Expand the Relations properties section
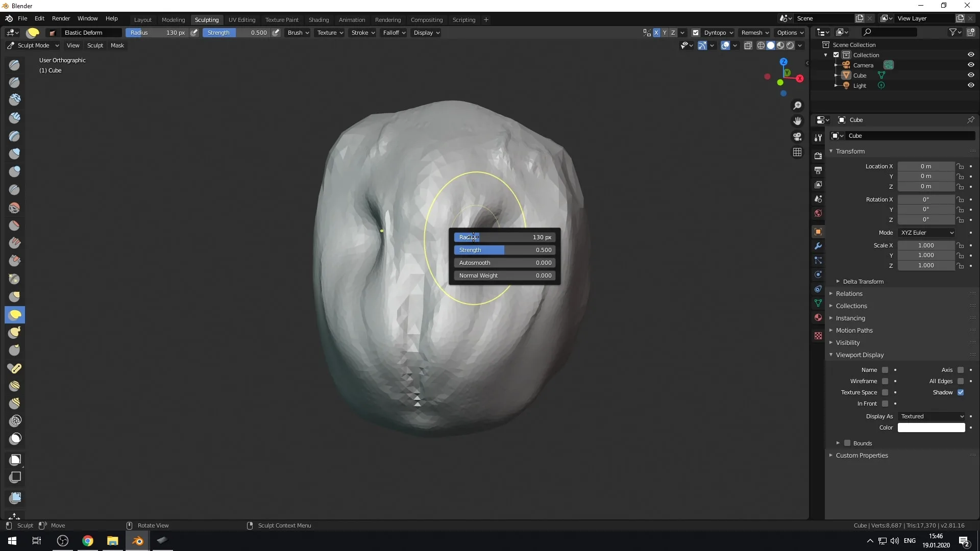Screen dimensions: 980x551 849,293
